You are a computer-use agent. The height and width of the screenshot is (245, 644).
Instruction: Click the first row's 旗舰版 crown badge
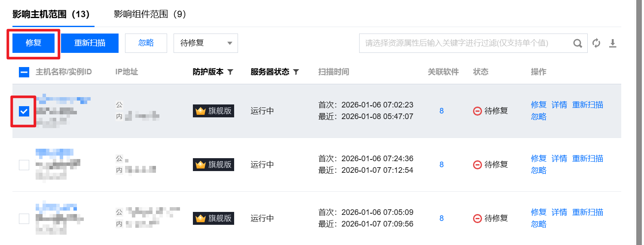[x=214, y=111]
